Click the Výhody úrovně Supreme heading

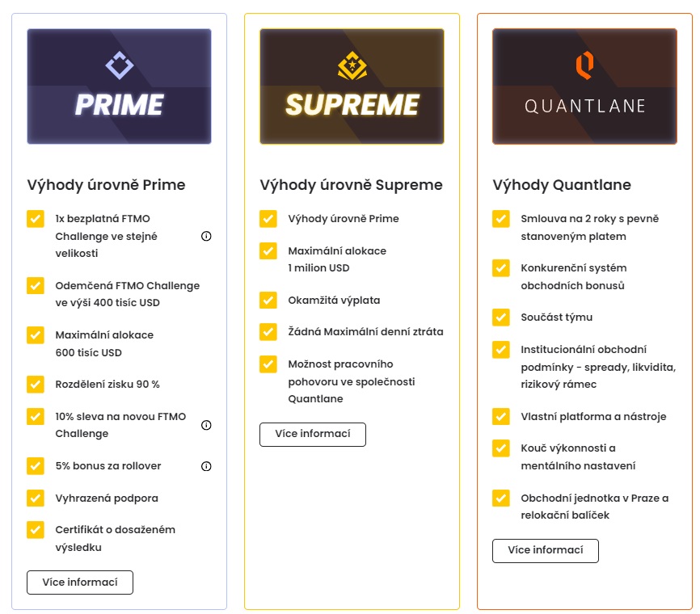pos(352,185)
